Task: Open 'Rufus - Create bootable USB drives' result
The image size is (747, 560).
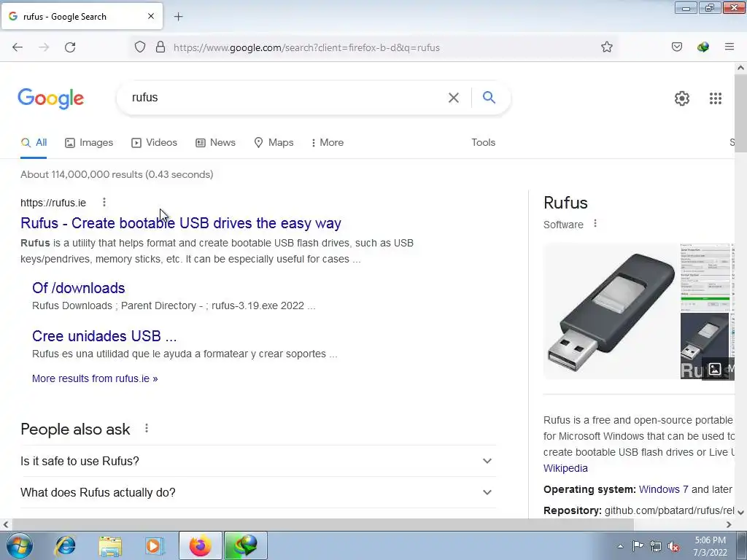Action: (181, 223)
